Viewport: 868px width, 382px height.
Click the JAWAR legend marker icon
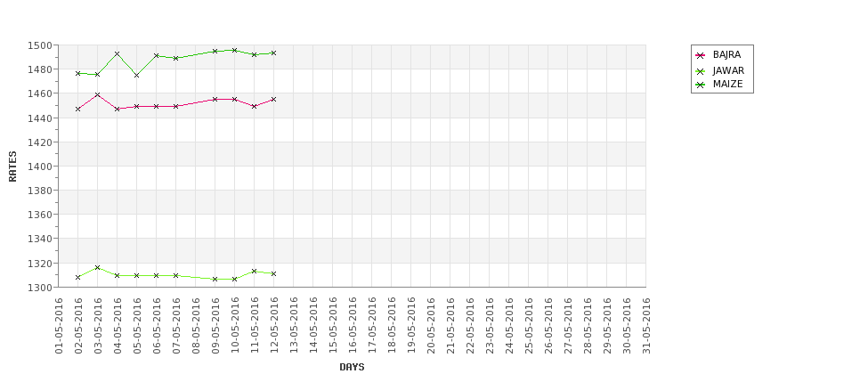[x=701, y=71]
